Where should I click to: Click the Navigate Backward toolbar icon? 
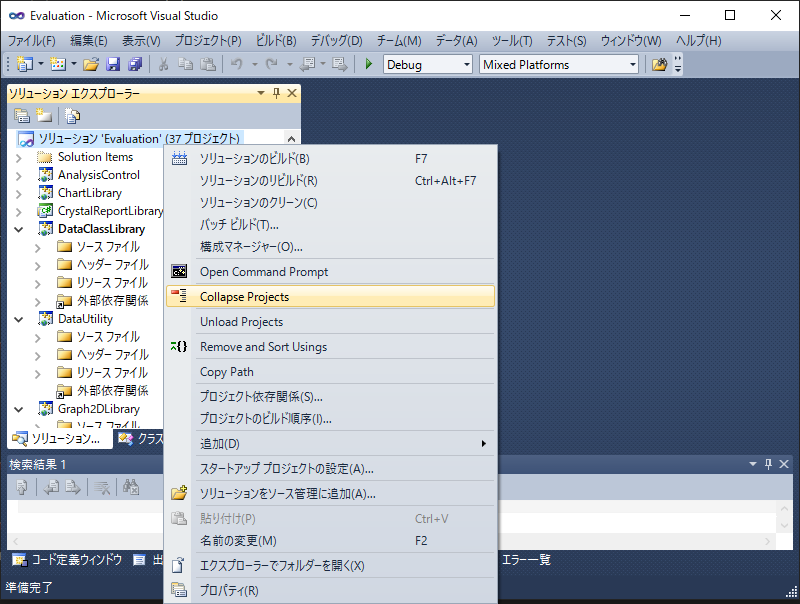[x=308, y=64]
